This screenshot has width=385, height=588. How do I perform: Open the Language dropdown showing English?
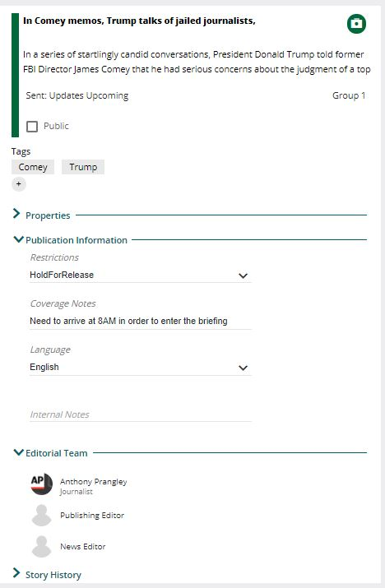pyautogui.click(x=141, y=367)
